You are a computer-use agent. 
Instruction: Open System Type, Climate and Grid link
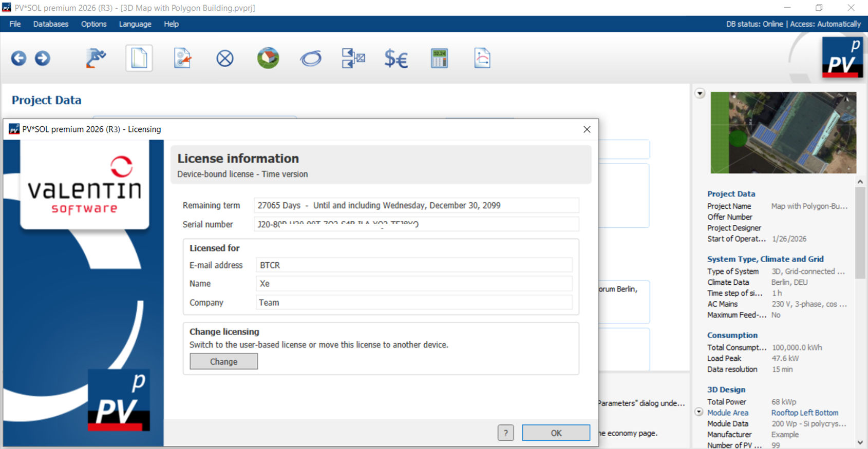click(x=765, y=259)
